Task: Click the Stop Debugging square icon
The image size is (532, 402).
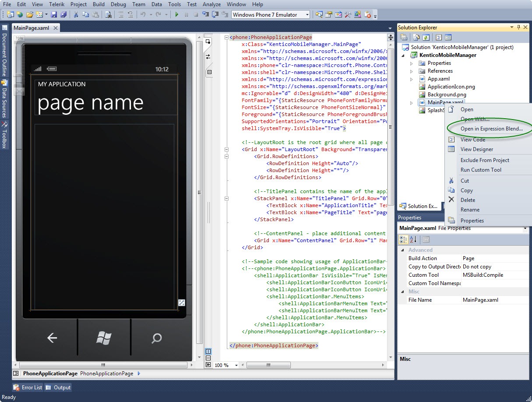Action: click(x=196, y=14)
